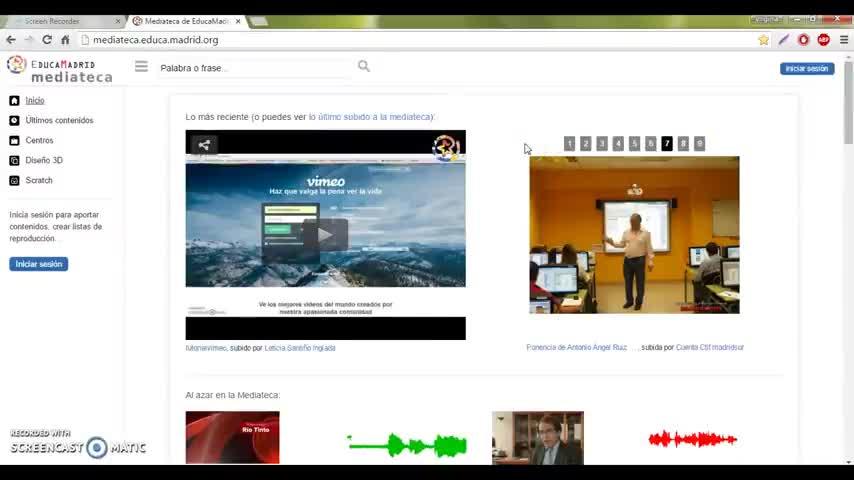854x480 pixels.
Task: Open the red audio waveform thumbnail
Action: tap(693, 439)
